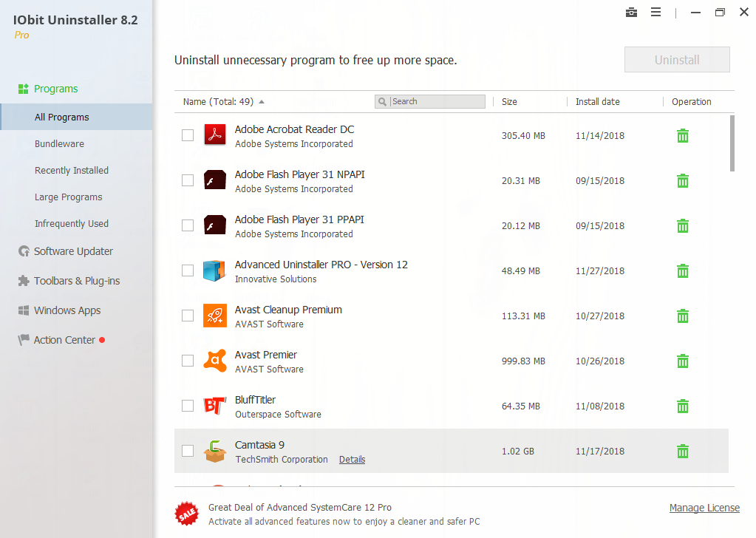Select checkbox for Advanced Uninstaller PRO
The image size is (756, 538).
[188, 270]
